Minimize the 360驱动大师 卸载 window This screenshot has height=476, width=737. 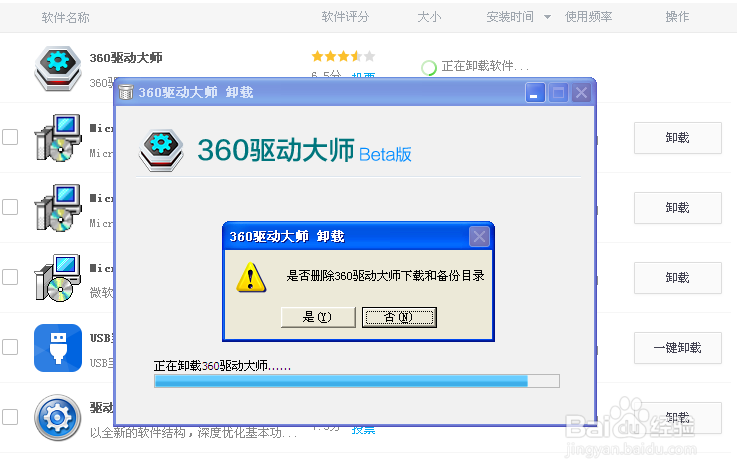(535, 93)
